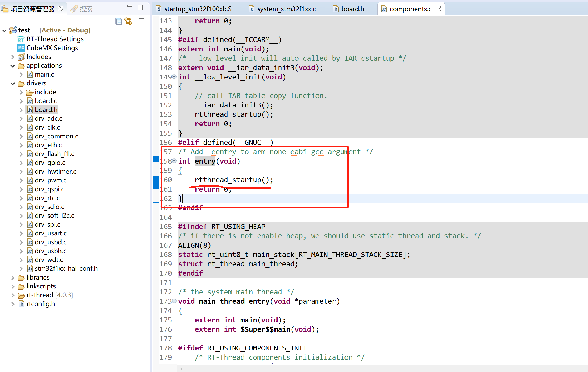Fold the main_thread_entry function at line 173

(x=174, y=301)
